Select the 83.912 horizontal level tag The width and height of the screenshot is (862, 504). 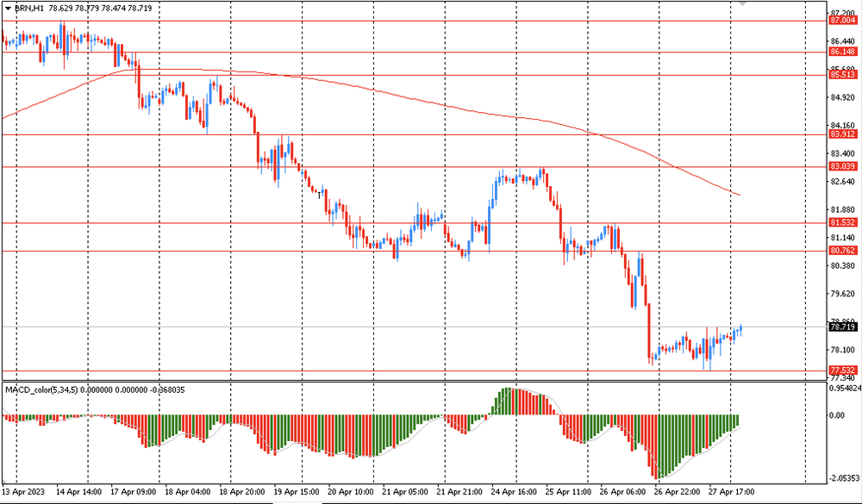(x=843, y=134)
